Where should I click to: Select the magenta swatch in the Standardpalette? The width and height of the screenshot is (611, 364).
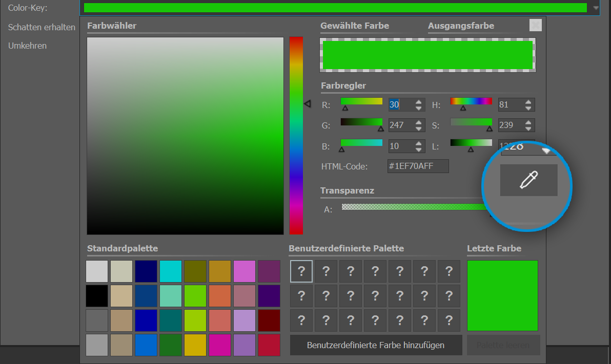[x=219, y=345]
